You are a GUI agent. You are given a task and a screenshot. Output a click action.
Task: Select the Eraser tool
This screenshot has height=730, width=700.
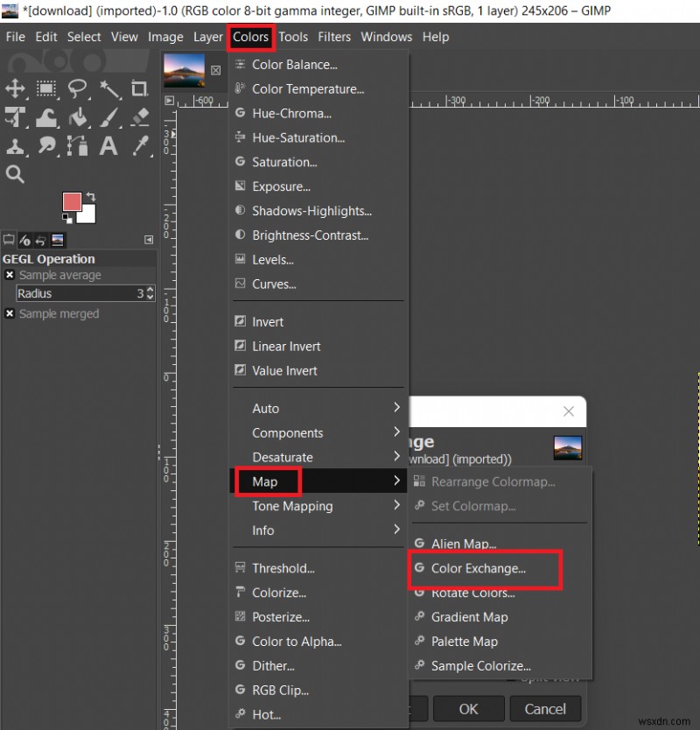pyautogui.click(x=139, y=117)
